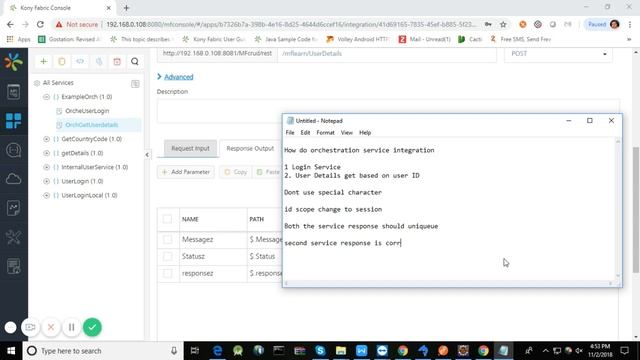640x360 pixels.
Task: Expand the getDetails (1.0) node
Action: pos(46,153)
